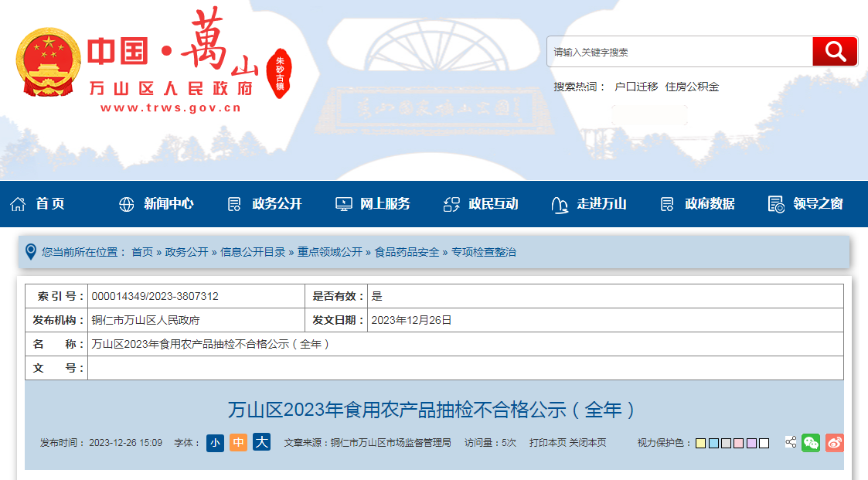Open 领导之窗 navigation item
868x480 pixels.
tap(805, 204)
